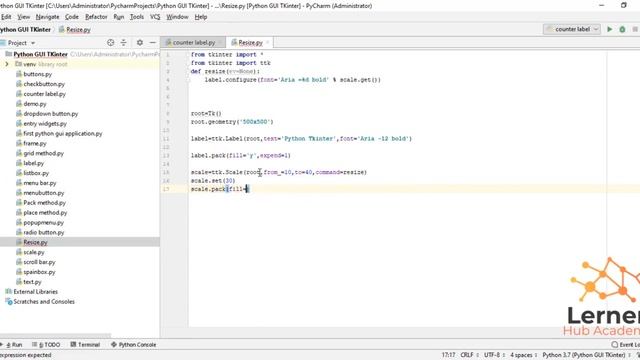Select popupmenu.py file
Image resolution: width=640 pixels, height=360 pixels.
pyautogui.click(x=43, y=222)
